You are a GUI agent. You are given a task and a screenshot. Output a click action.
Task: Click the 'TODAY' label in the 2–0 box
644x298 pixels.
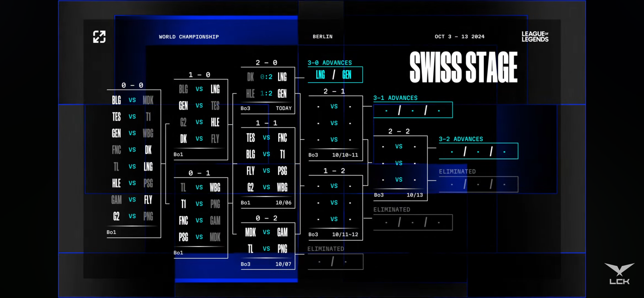(284, 108)
